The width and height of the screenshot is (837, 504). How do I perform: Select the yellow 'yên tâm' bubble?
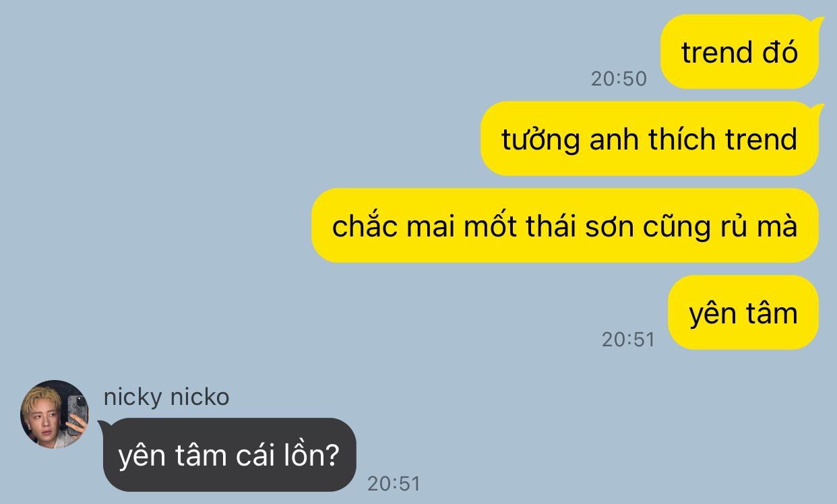point(743,313)
